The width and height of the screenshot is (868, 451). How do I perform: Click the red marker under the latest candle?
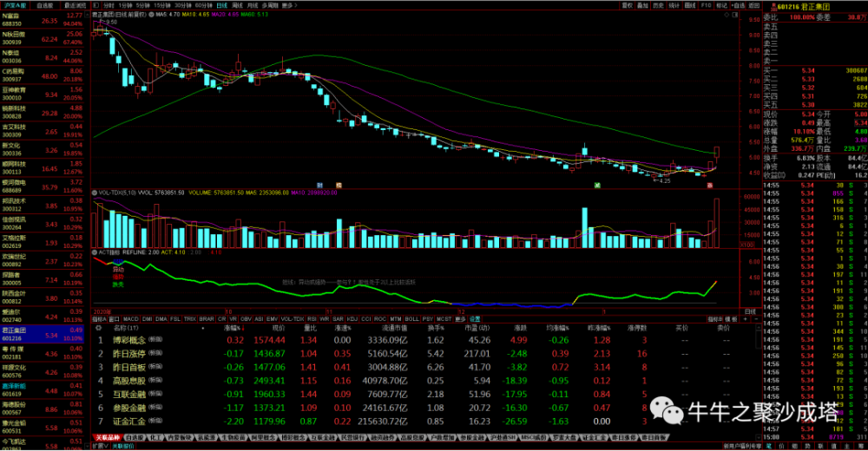click(710, 185)
